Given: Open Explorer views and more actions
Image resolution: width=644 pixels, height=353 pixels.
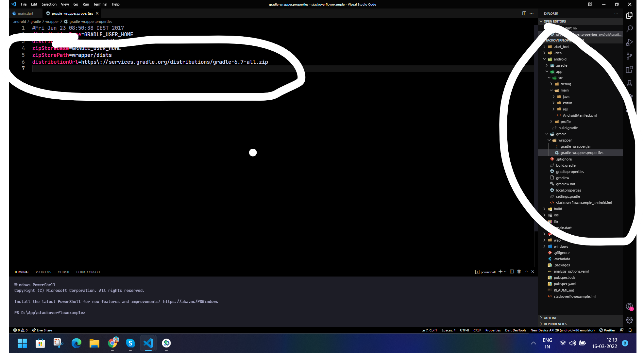Looking at the screenshot, I should point(616,13).
